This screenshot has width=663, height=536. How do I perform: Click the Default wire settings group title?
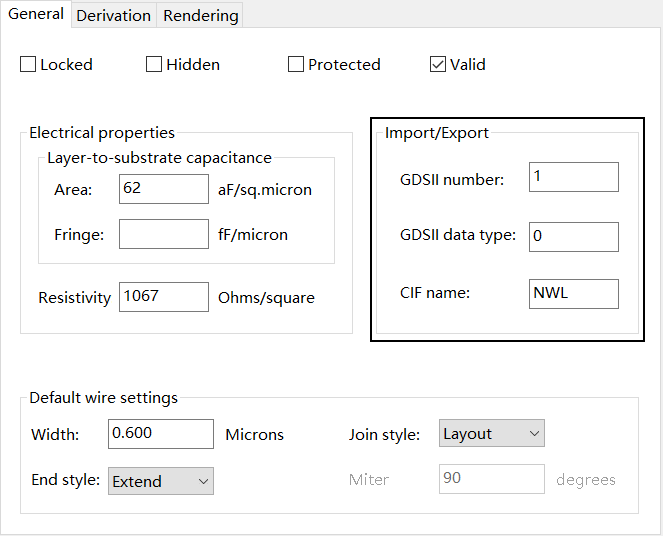coord(103,397)
